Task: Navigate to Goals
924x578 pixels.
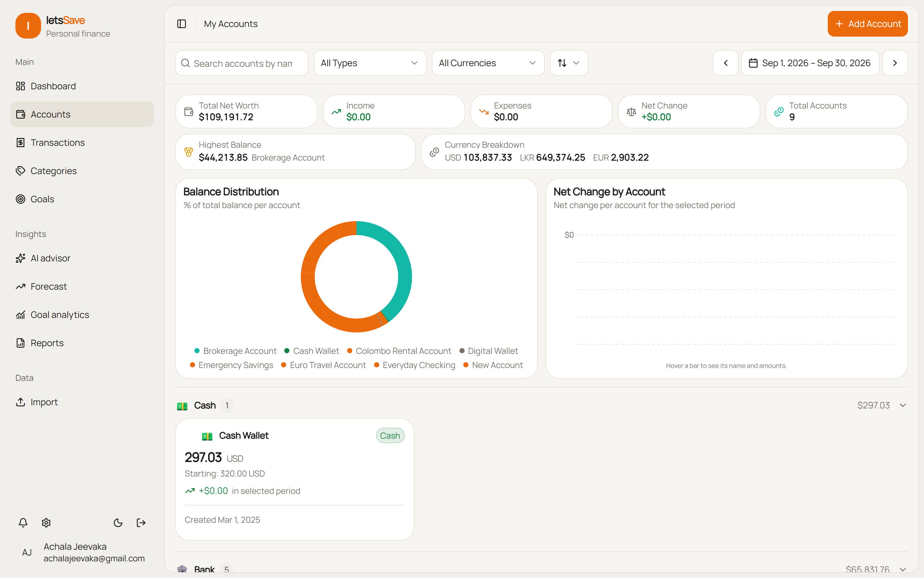Action: click(x=82, y=199)
